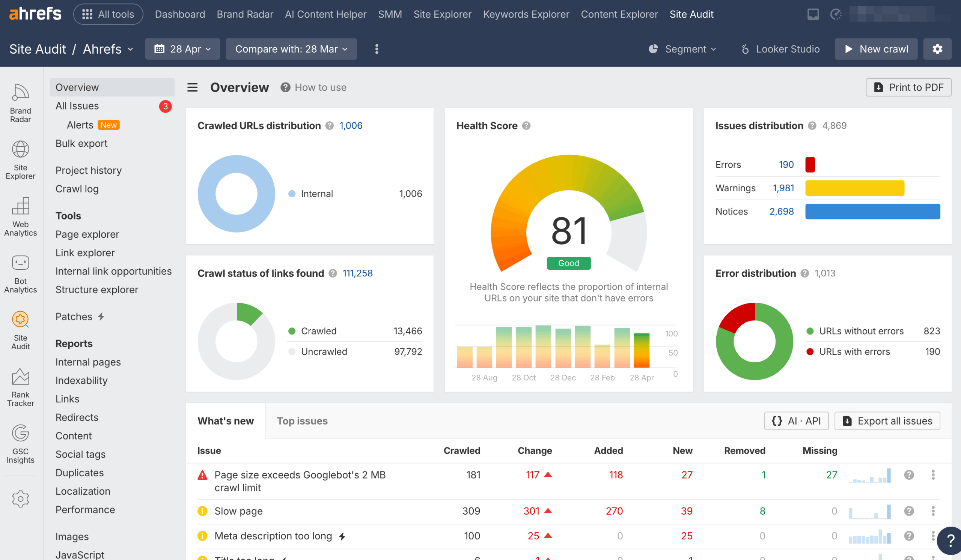This screenshot has width=961, height=560.
Task: Click the monitor icon in top bar
Action: point(813,14)
